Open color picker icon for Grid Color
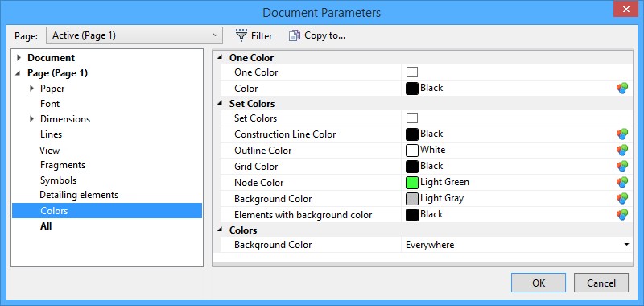The height and width of the screenshot is (306, 644). click(x=622, y=167)
